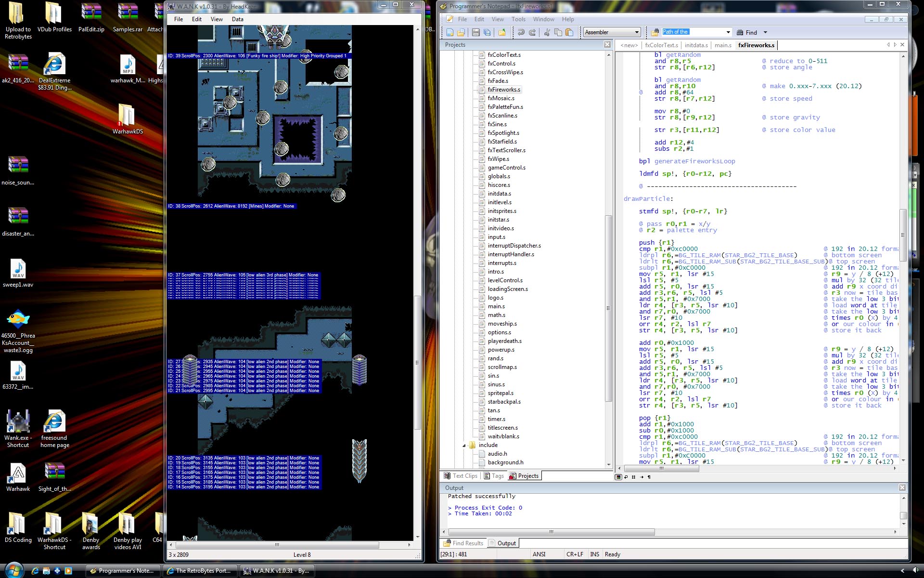Open the Tools menu in Programmer's Notepad
Viewport: 924px width, 578px height.
point(518,19)
